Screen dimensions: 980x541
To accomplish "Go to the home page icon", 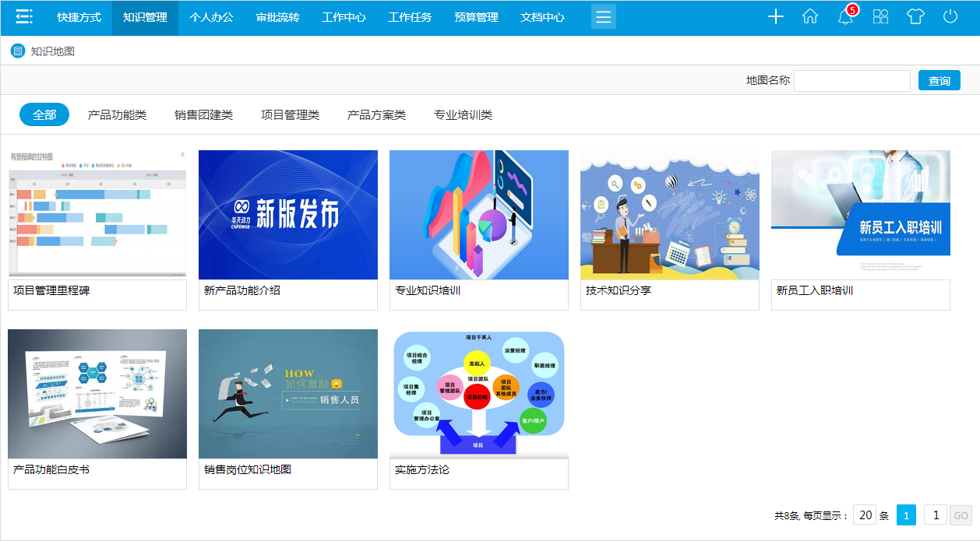I will tap(809, 16).
